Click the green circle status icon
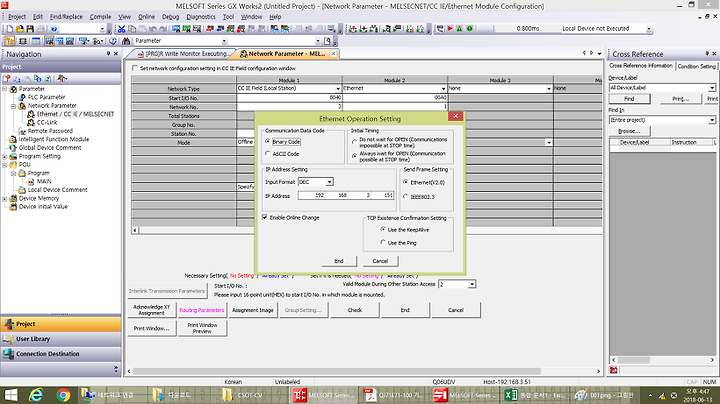 470,28
